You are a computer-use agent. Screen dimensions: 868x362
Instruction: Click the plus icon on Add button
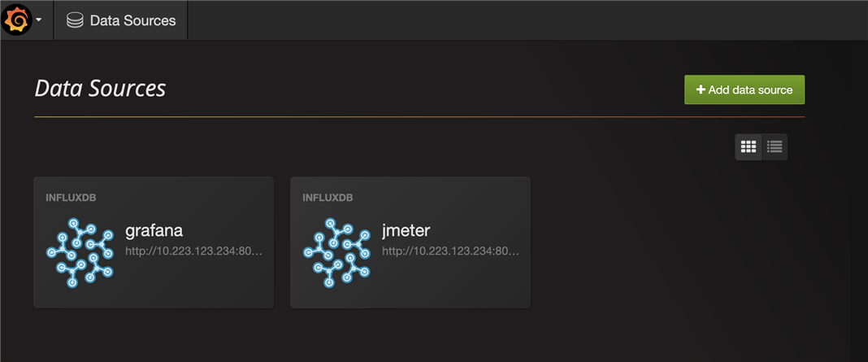(701, 89)
